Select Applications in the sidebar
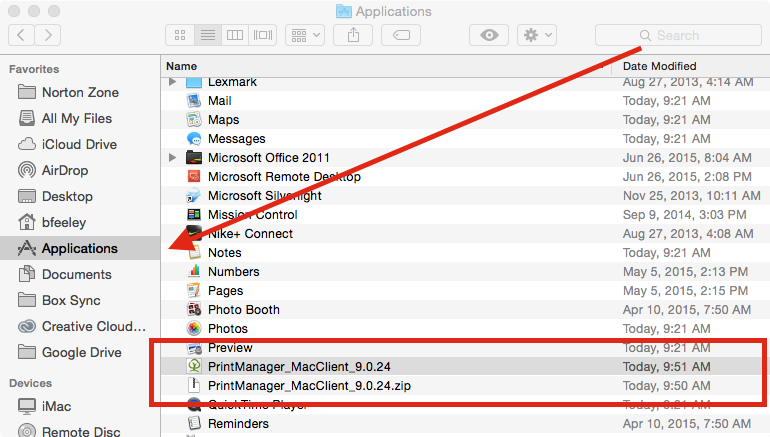The image size is (770, 437). [x=80, y=248]
